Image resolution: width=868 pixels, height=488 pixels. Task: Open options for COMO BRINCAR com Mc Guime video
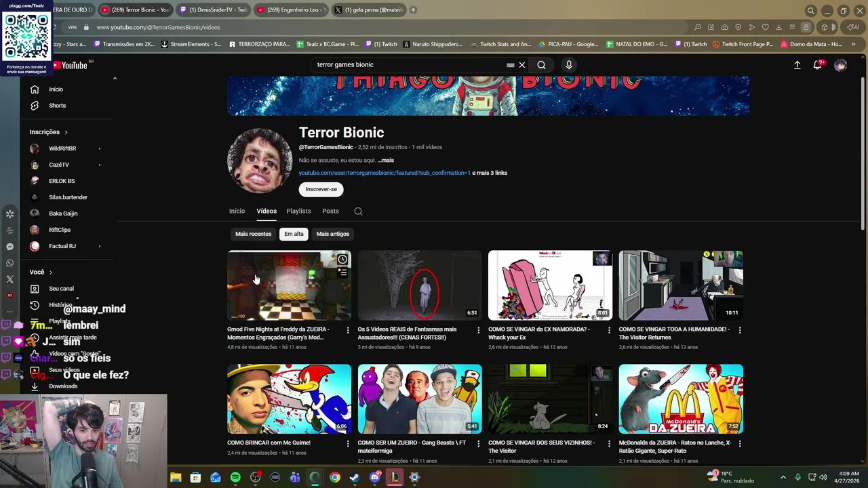pos(348,444)
